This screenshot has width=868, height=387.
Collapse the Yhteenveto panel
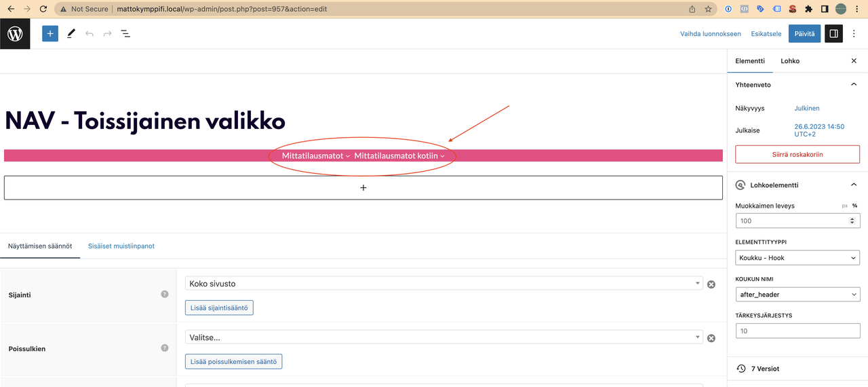[854, 85]
